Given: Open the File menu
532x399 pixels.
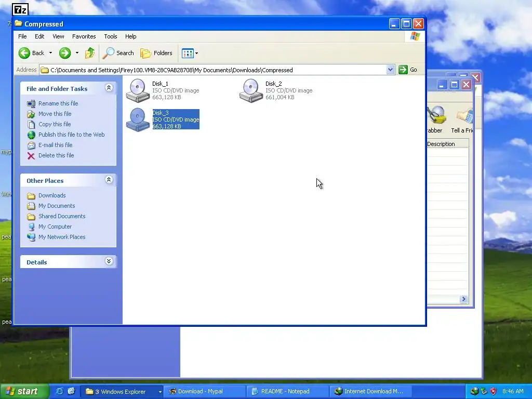Looking at the screenshot, I should [22, 36].
